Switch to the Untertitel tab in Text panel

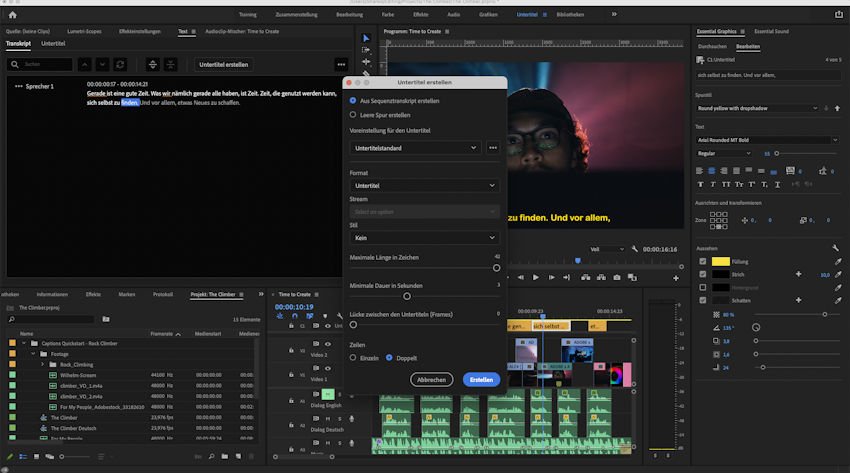click(x=53, y=44)
